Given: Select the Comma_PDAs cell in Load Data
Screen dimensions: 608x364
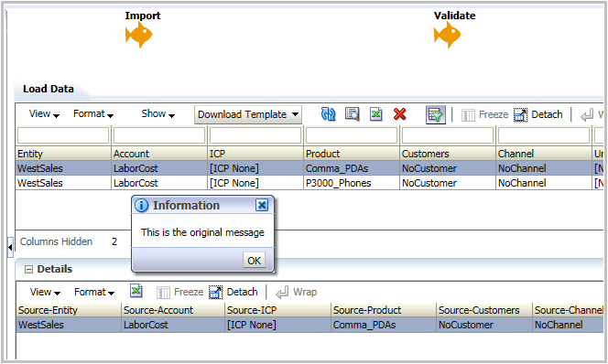Looking at the screenshot, I should (352, 168).
